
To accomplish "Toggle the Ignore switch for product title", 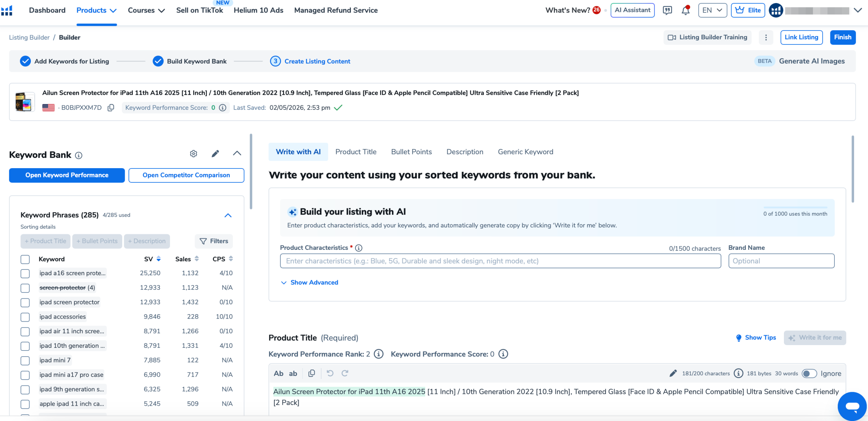I will 809,374.
